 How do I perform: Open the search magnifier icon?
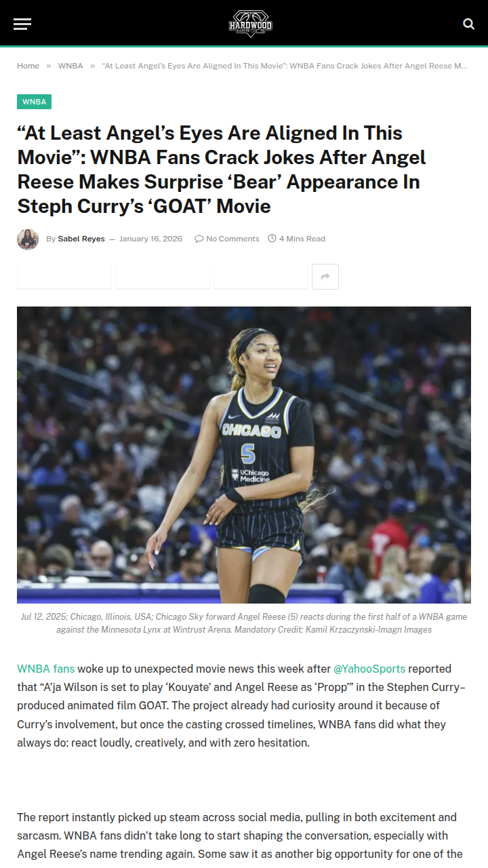pos(468,24)
